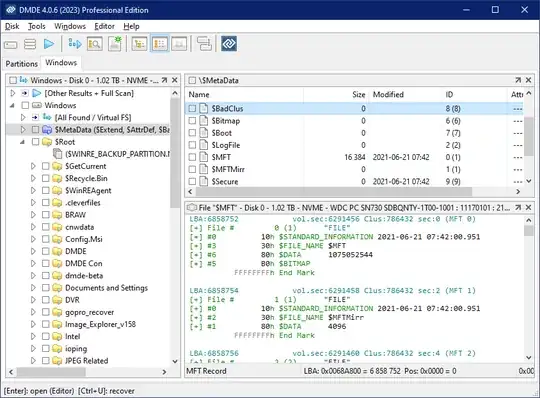Check the $Bitmap file checkbox
Image resolution: width=540 pixels, height=398 pixels.
(192, 121)
